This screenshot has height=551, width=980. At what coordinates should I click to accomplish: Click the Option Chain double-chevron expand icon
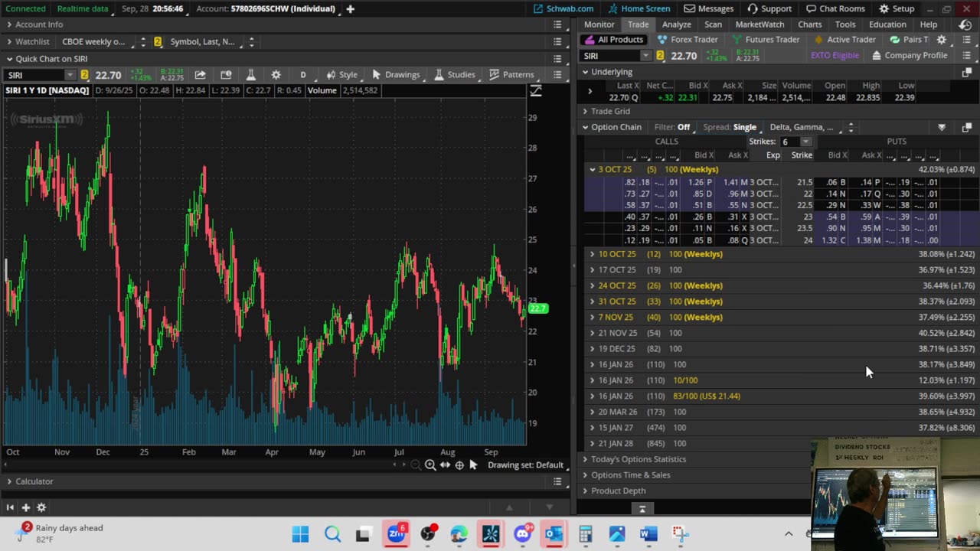point(942,127)
